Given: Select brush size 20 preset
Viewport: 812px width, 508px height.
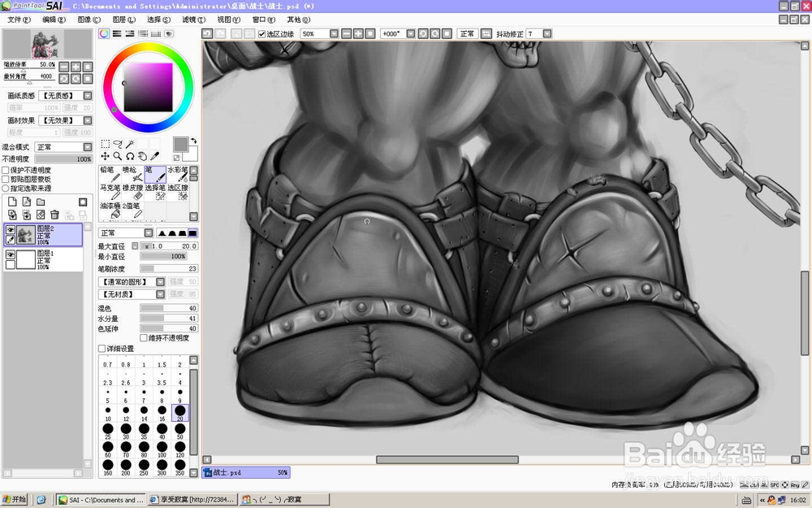Looking at the screenshot, I should click(x=180, y=413).
